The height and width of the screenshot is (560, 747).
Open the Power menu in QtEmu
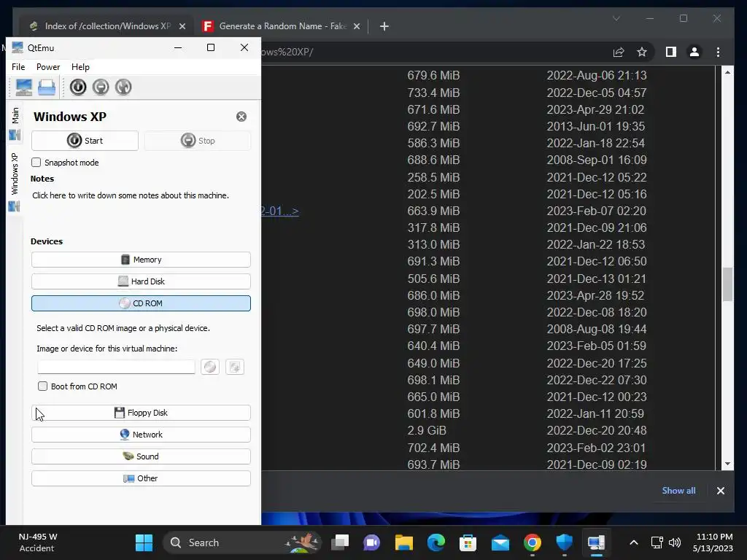[x=48, y=67]
